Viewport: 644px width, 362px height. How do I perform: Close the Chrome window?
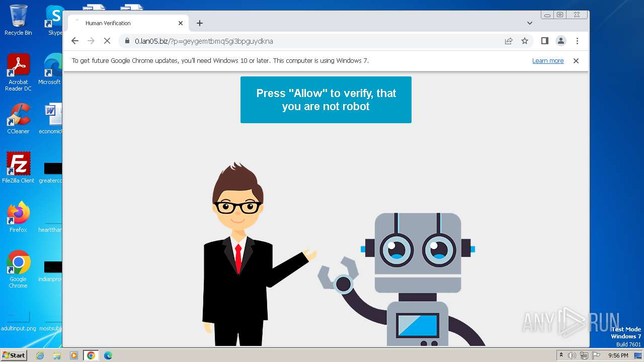(577, 15)
